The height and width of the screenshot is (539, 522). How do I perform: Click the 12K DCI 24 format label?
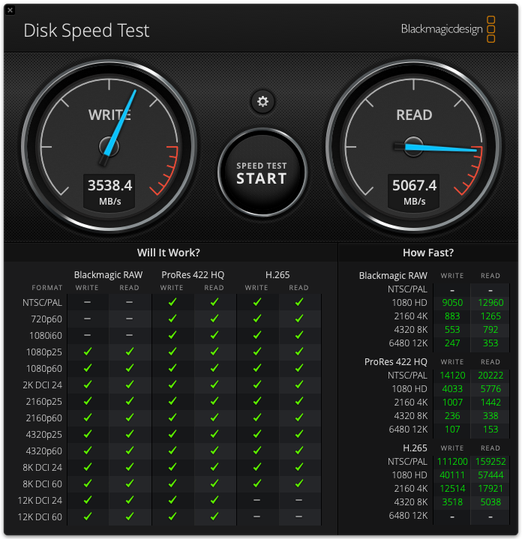point(40,500)
